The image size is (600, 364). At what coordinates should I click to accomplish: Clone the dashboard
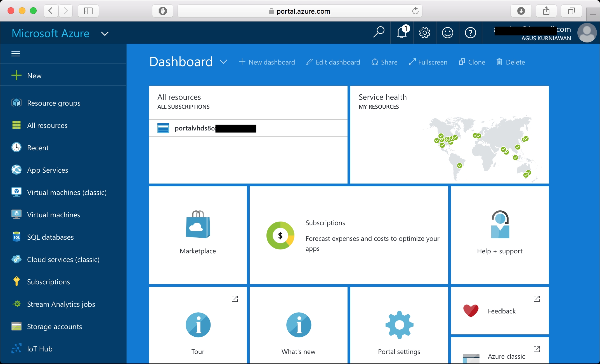pyautogui.click(x=472, y=62)
